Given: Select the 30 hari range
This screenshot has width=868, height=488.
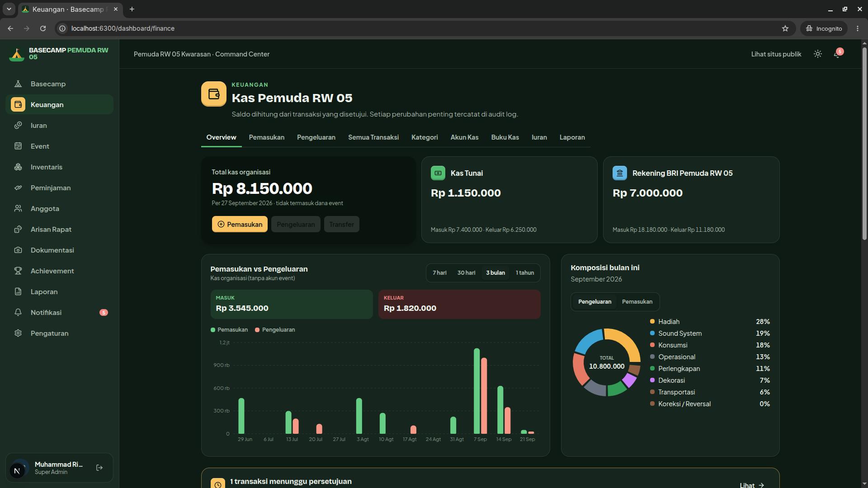Looking at the screenshot, I should 466,273.
